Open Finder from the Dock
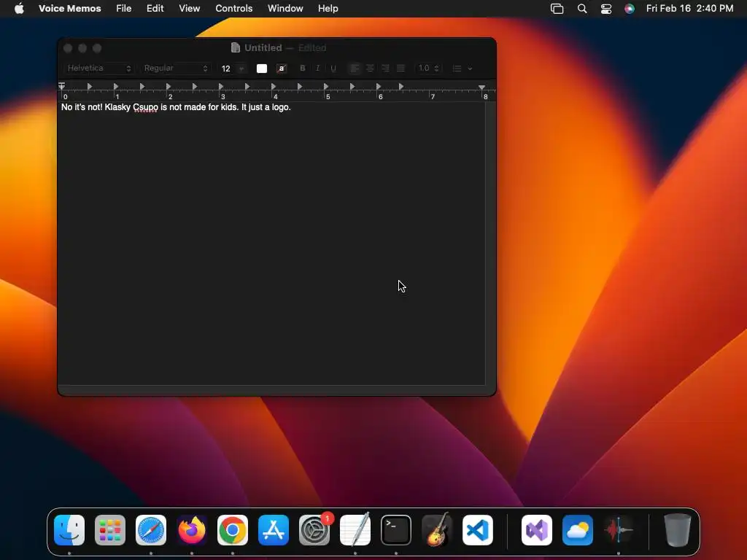This screenshot has height=560, width=747. coord(69,530)
